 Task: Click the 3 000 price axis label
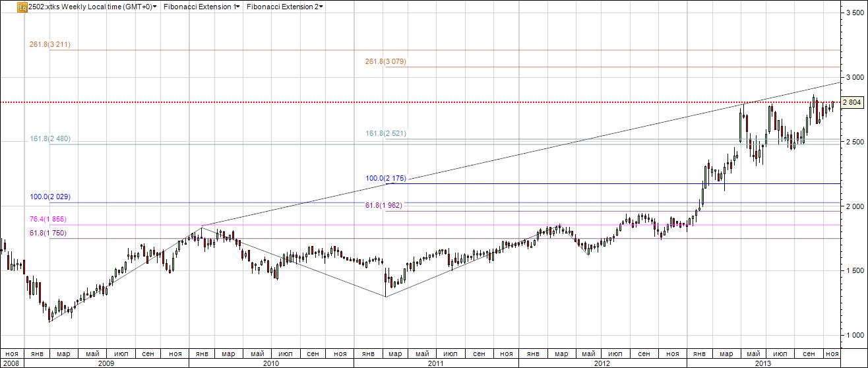854,78
